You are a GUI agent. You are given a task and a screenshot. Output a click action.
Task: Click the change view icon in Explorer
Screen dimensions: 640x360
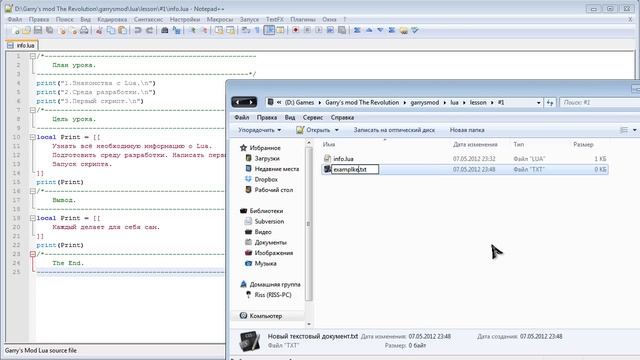[624, 130]
